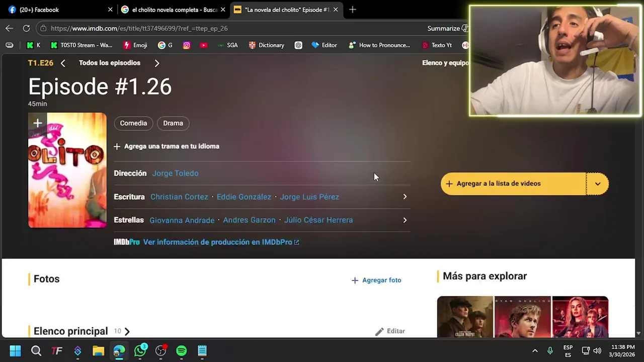Open the Dictionary bookmark
The image size is (644, 362).
coord(267,45)
